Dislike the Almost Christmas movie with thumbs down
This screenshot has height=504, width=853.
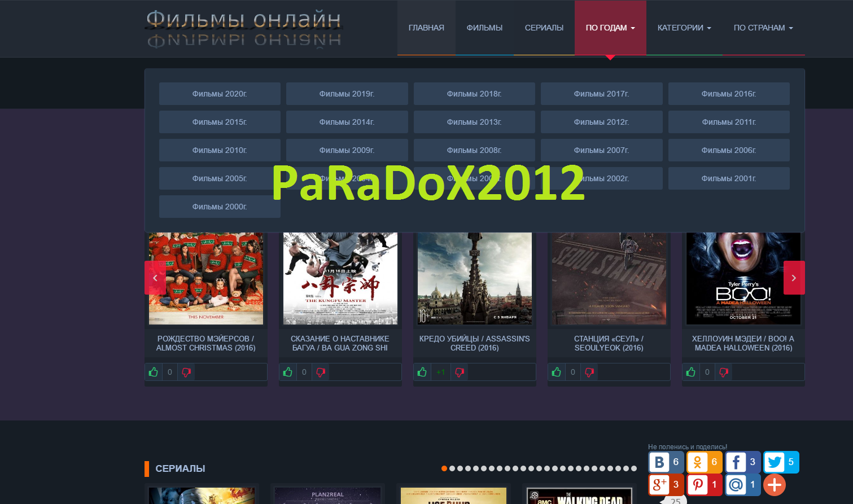pos(186,372)
